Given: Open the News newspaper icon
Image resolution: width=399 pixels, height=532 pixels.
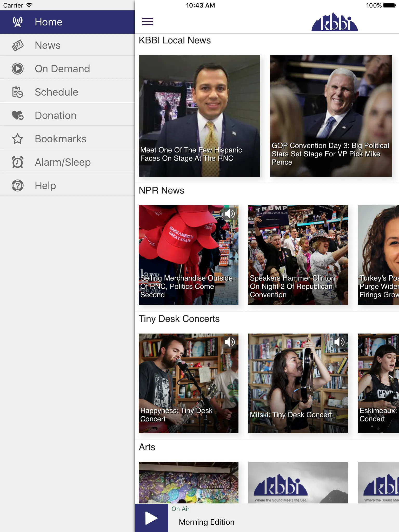Looking at the screenshot, I should (x=18, y=45).
